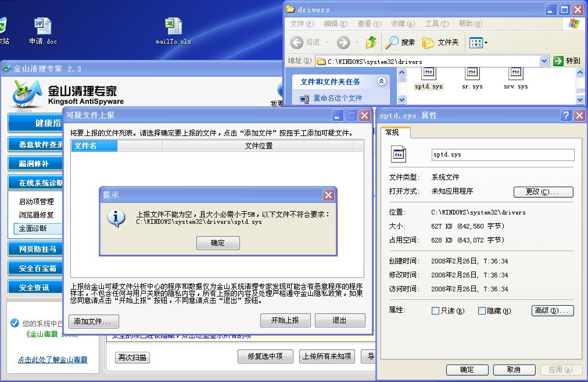Click the 点击此处了解金山毒霸 link
Screen dimensions: 588x382
tap(52, 359)
